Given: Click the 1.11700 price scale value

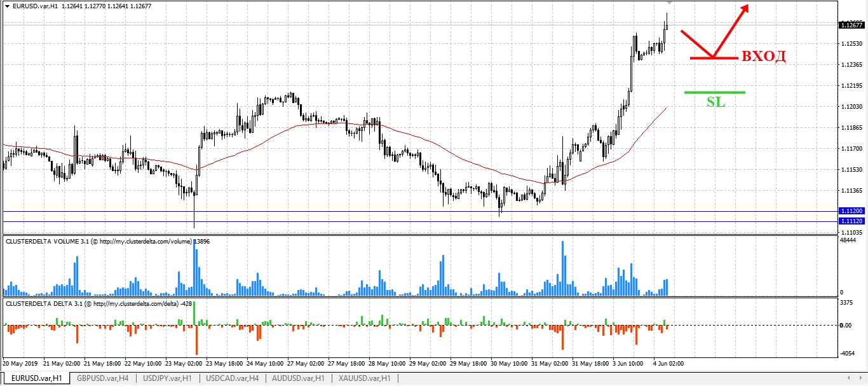Looking at the screenshot, I should click(851, 149).
